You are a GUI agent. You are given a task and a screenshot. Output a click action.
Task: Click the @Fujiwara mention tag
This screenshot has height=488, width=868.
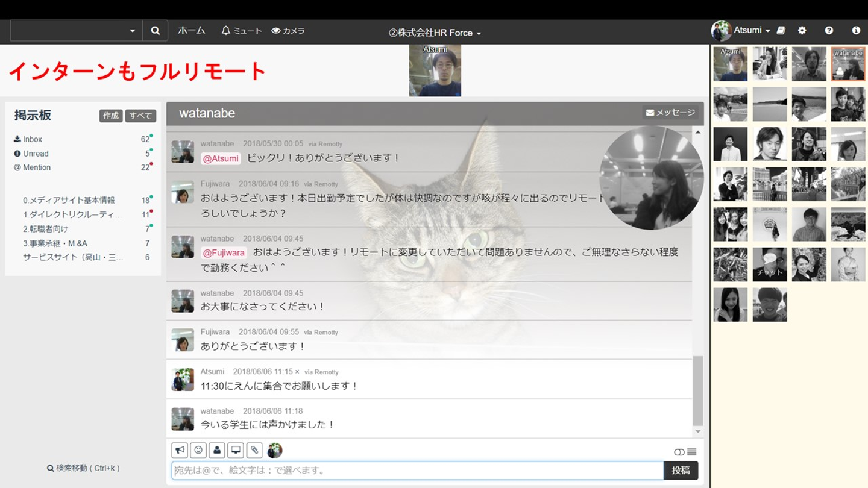click(224, 253)
